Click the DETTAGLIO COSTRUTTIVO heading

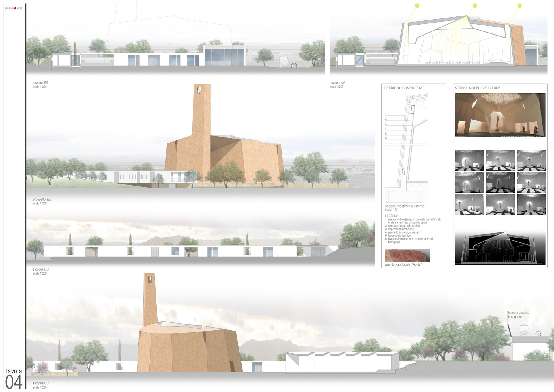coord(404,88)
